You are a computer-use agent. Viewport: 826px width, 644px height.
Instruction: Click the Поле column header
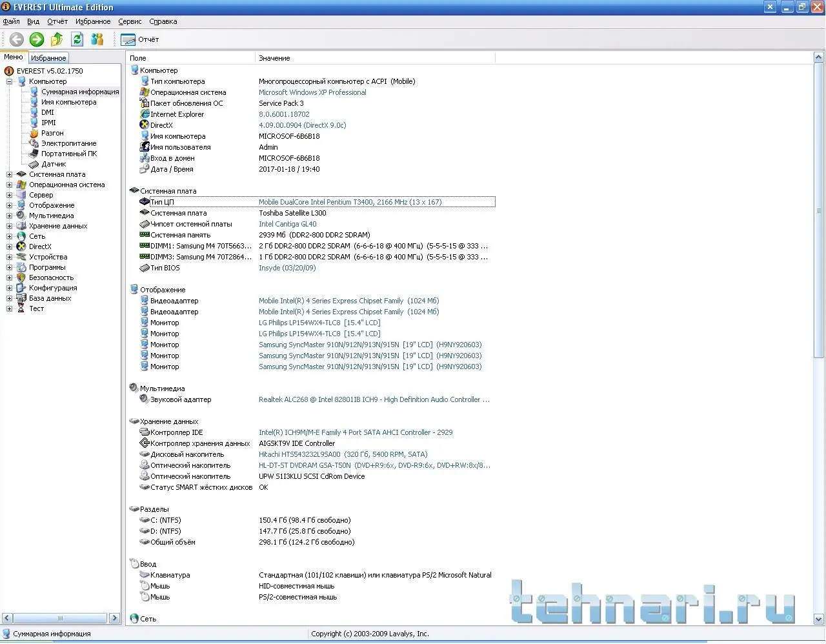pos(191,58)
